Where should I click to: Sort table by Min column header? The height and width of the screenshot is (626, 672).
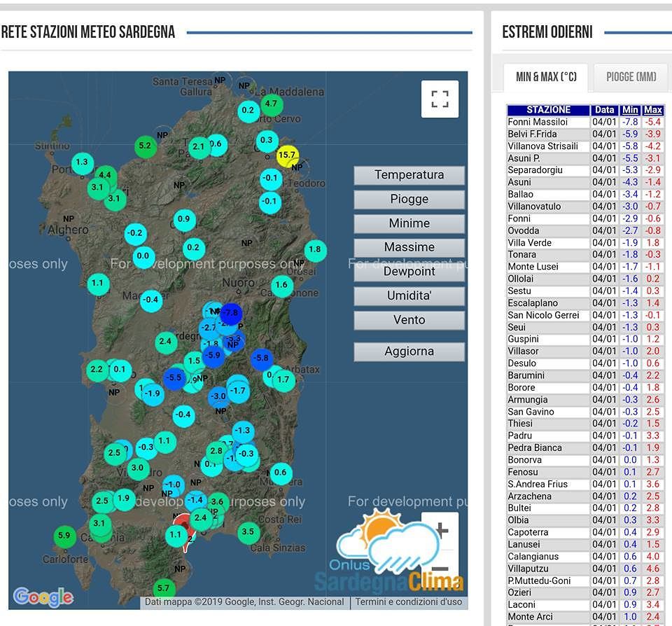(x=630, y=110)
